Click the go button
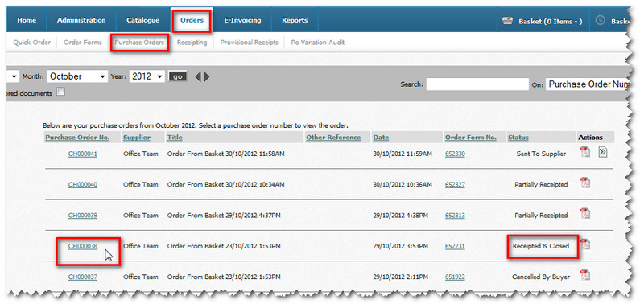Viewport: 644px width, 308px height. point(177,76)
